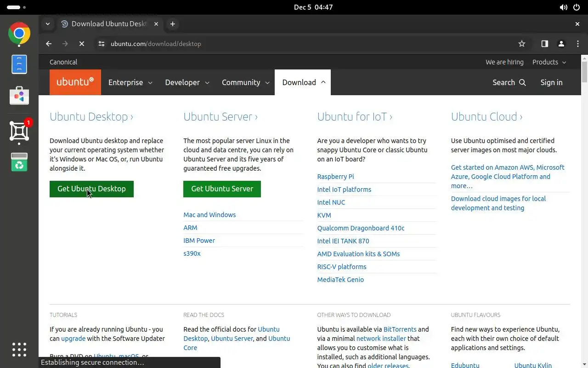This screenshot has height=368, width=588.
Task: Open Google Chrome from the dock
Action: coord(19,34)
